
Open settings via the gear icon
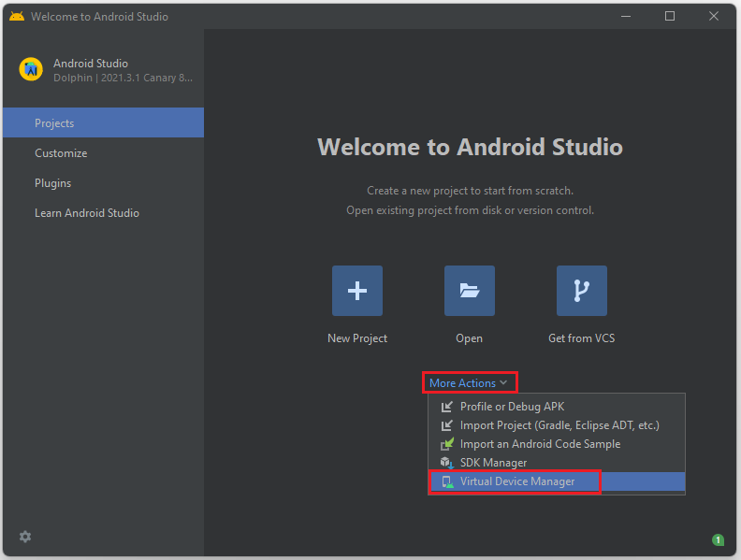point(25,537)
